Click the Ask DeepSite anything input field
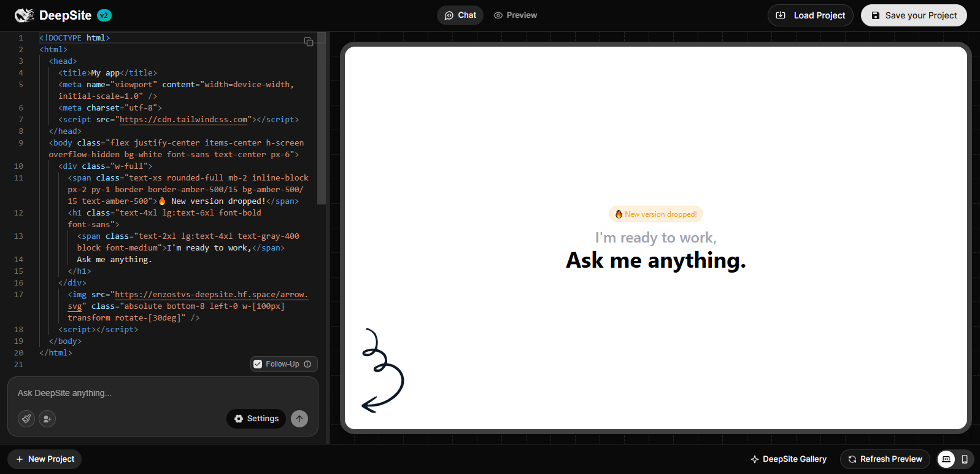 click(x=163, y=393)
